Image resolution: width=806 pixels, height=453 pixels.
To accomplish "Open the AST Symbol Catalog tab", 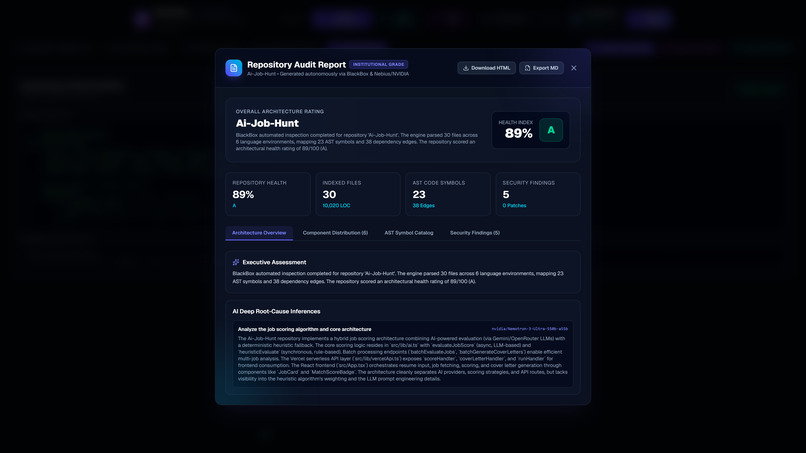I will [409, 233].
